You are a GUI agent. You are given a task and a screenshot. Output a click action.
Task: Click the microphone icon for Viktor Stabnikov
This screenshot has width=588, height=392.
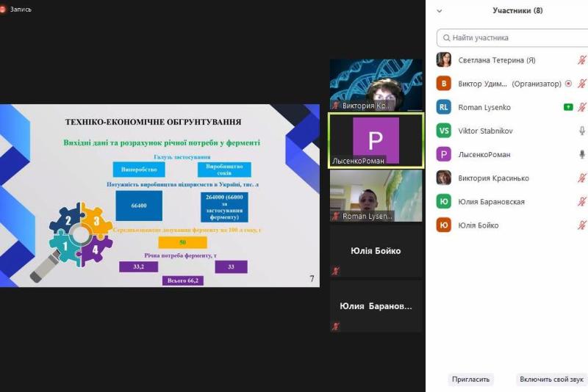pyautogui.click(x=582, y=131)
